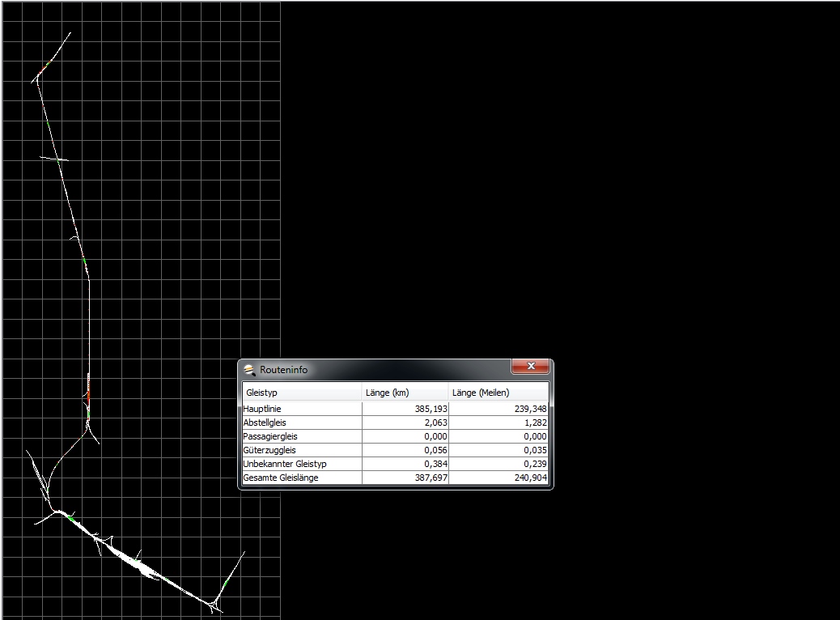The width and height of the screenshot is (840, 620).
Task: Click the Routeninfo title bar icon
Action: click(249, 370)
